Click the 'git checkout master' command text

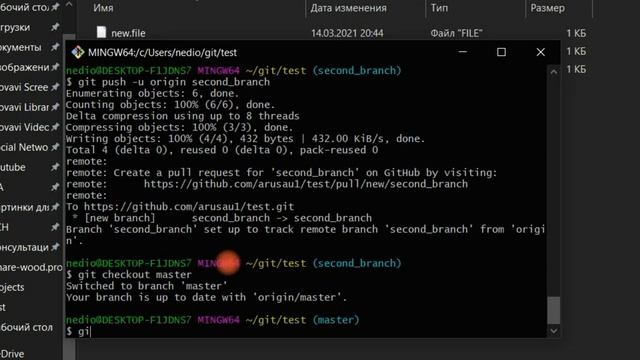click(x=135, y=275)
